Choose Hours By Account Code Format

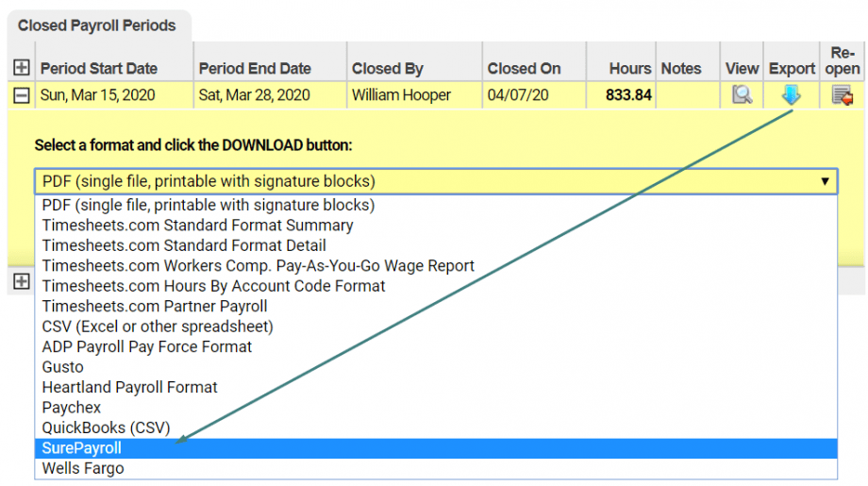[x=436, y=286]
